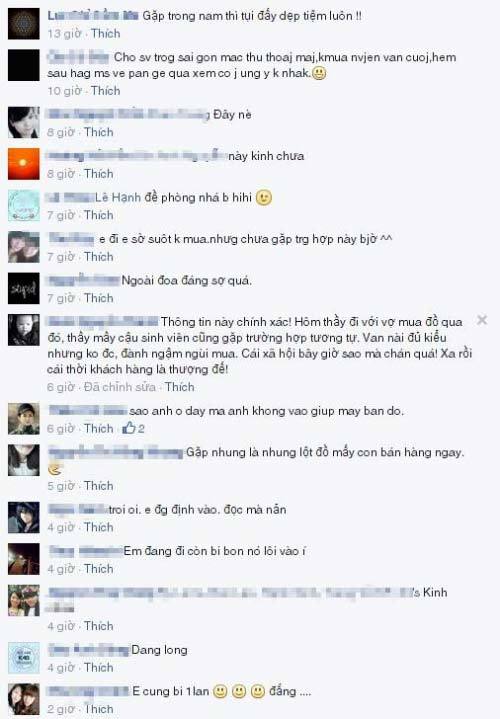Viewport: 500px width, 719px height.
Task: Like the 'Em đang đi còn bi' comment
Action: [99, 569]
